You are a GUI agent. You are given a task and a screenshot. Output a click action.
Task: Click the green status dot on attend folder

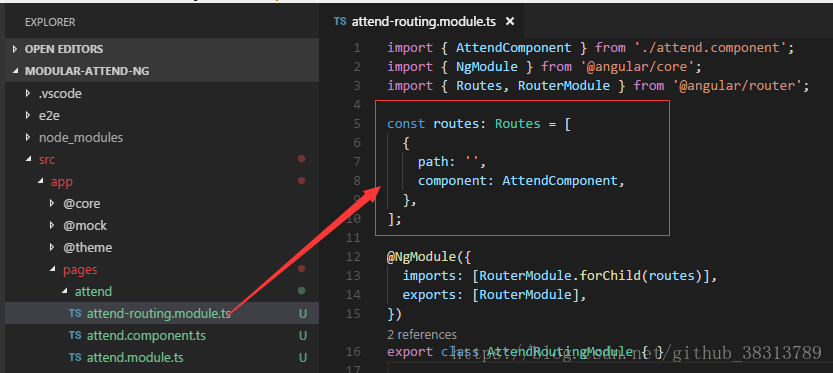(x=301, y=291)
